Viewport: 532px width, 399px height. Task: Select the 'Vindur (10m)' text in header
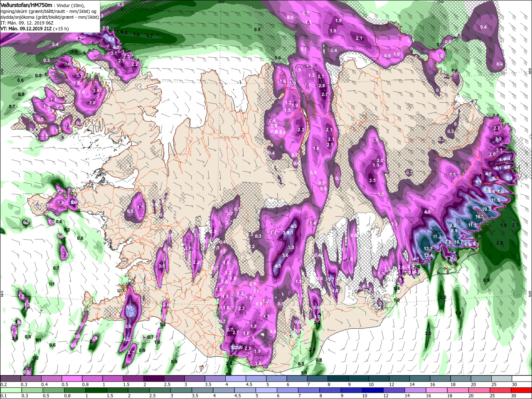(70, 5)
